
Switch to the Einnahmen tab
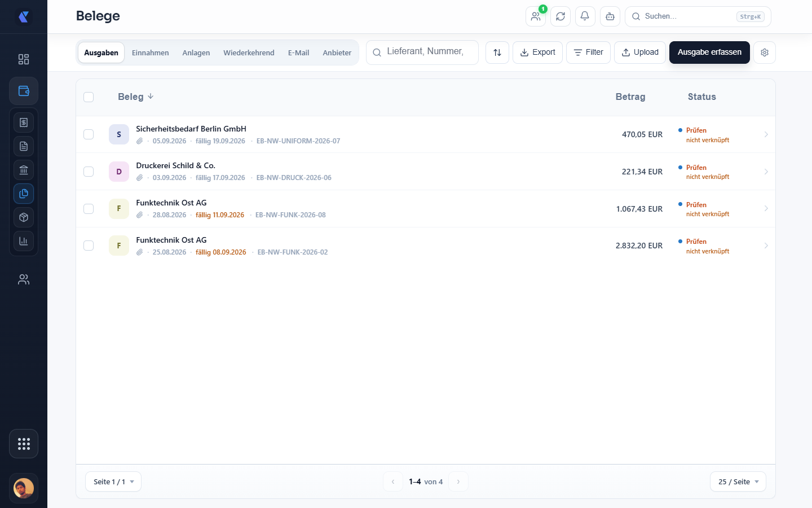tap(151, 52)
